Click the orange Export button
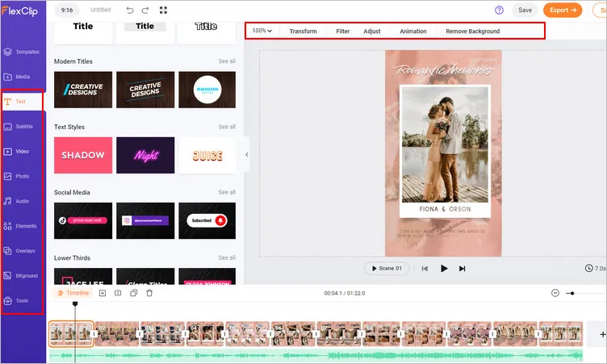 [563, 10]
